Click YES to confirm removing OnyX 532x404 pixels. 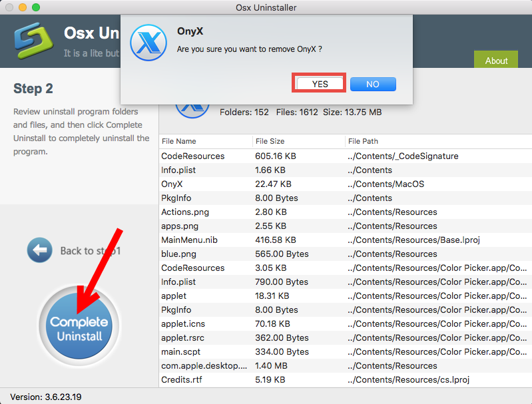(x=320, y=84)
